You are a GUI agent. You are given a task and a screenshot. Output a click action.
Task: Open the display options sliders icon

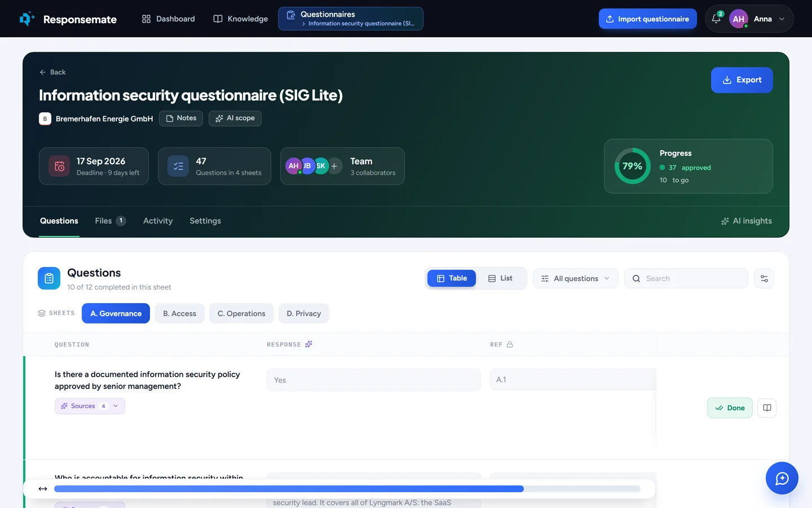764,278
